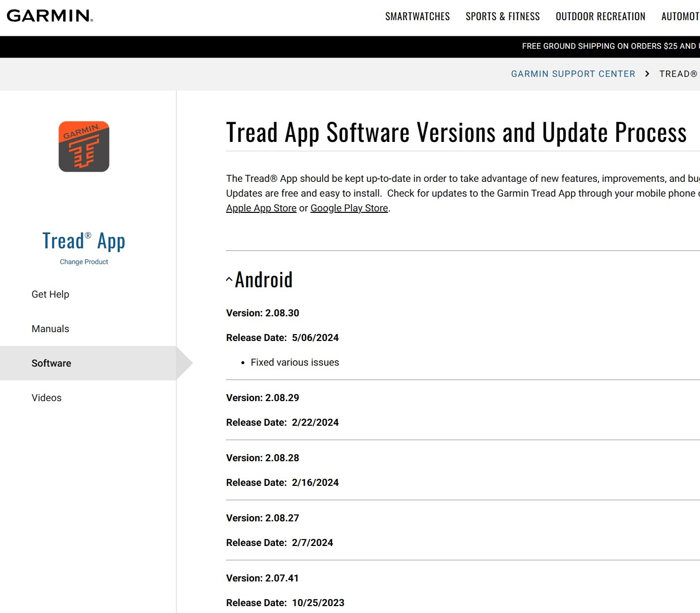The image size is (700, 613).
Task: Click Fixed various issues bullet
Action: [295, 362]
